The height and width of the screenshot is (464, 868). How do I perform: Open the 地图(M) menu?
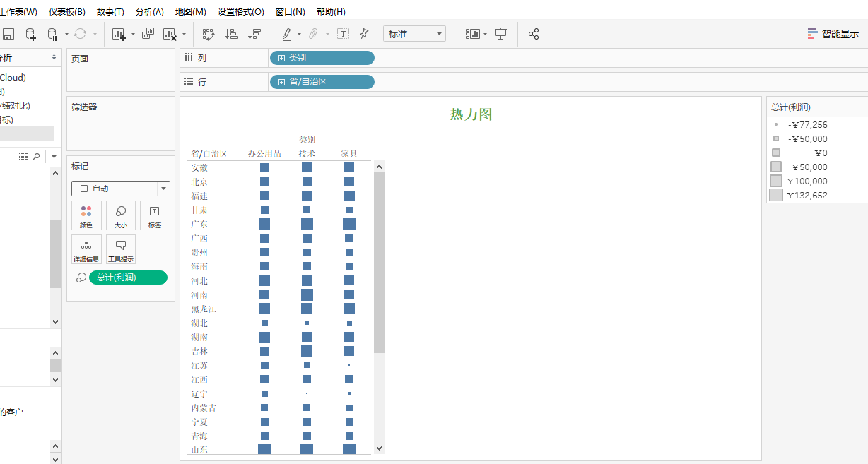(x=191, y=12)
